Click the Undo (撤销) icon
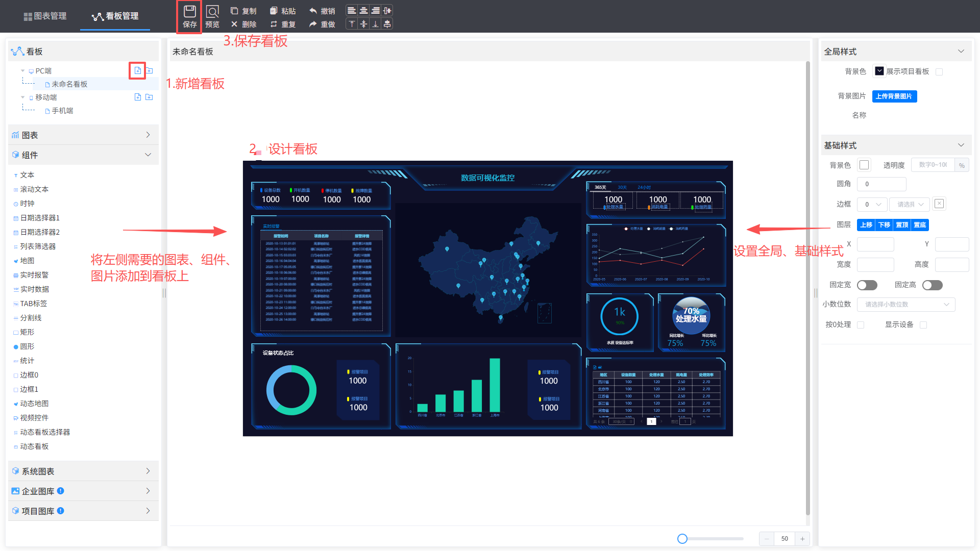Image resolution: width=980 pixels, height=551 pixels. [322, 11]
